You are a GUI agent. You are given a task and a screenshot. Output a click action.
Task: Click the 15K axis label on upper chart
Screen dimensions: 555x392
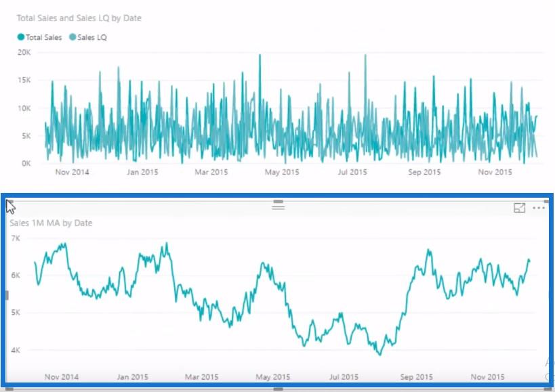pos(24,81)
